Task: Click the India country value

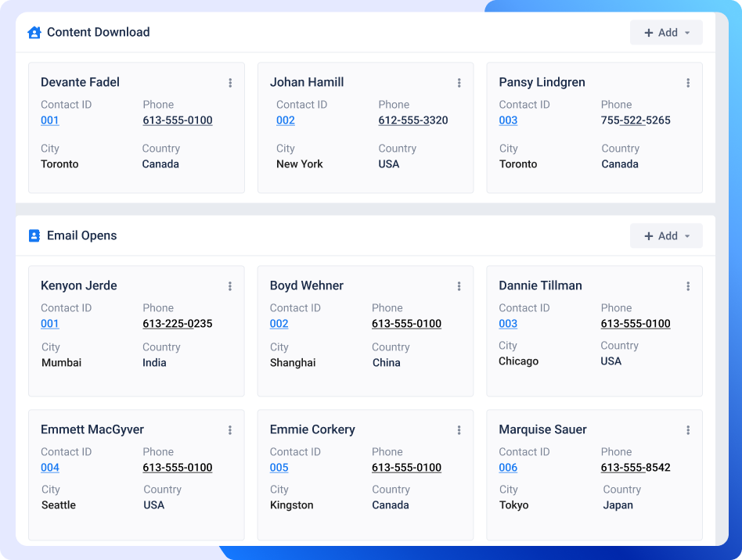Action: [x=154, y=363]
